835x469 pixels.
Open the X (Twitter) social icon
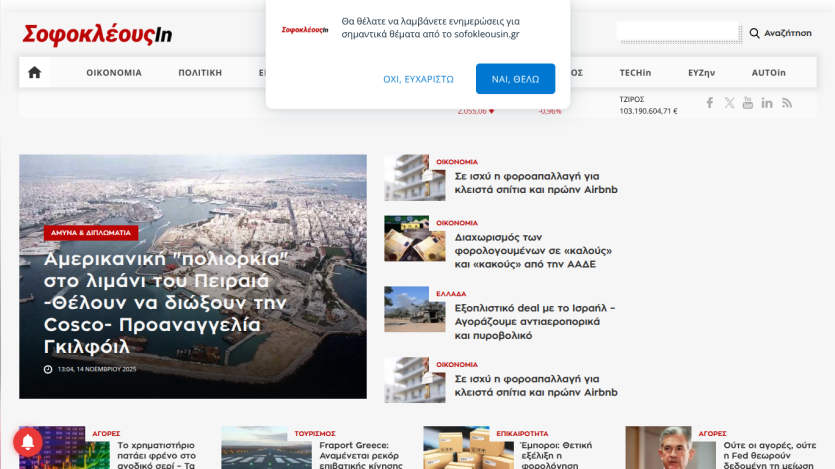point(729,103)
